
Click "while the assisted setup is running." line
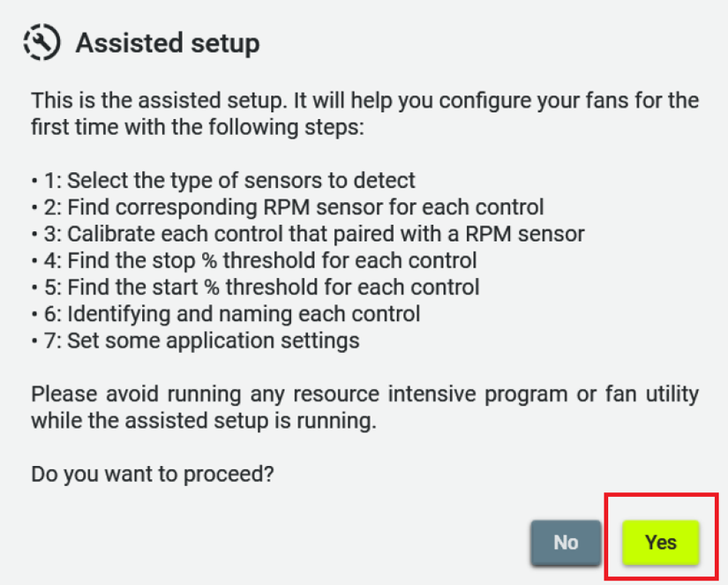click(204, 421)
